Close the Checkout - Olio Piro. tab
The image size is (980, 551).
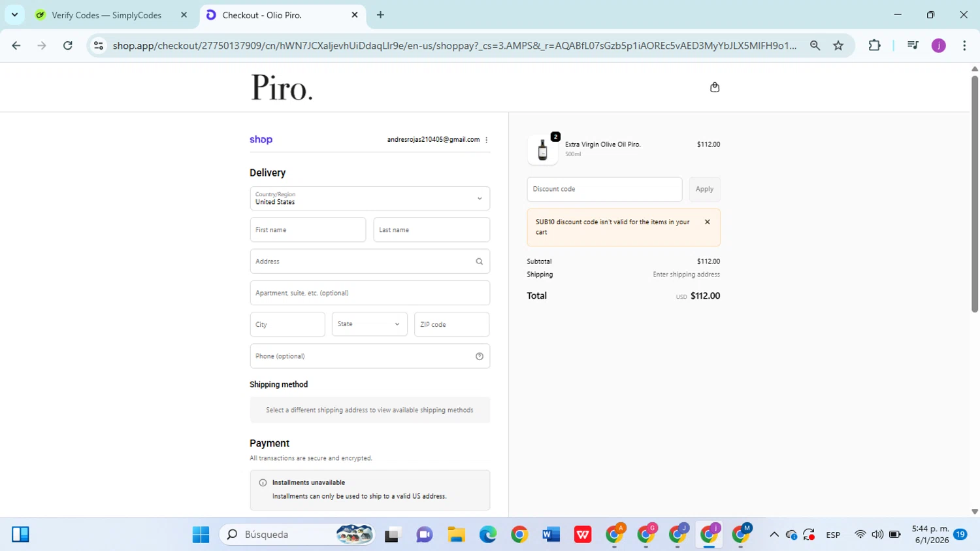355,15
